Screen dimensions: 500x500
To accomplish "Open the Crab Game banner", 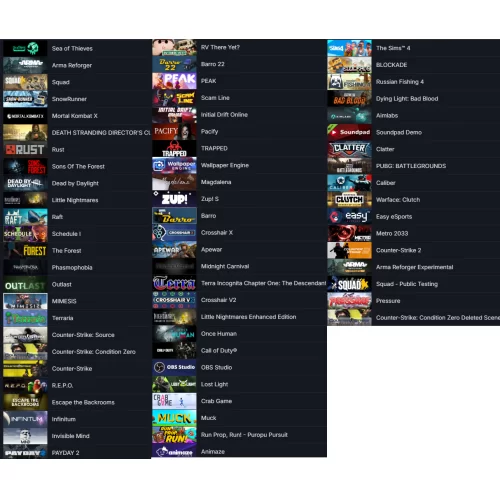I will (174, 401).
